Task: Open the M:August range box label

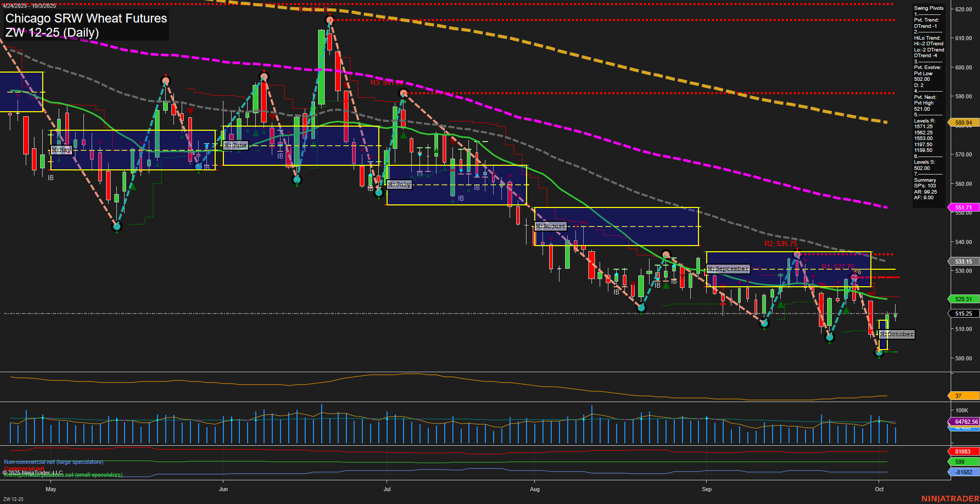Action: 551,226
